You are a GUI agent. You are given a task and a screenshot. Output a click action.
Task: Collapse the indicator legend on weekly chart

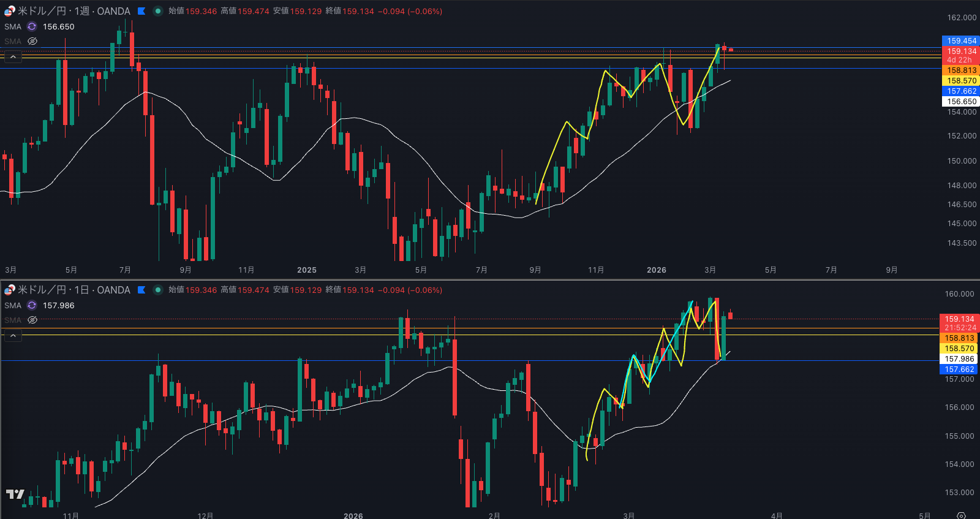[13, 57]
